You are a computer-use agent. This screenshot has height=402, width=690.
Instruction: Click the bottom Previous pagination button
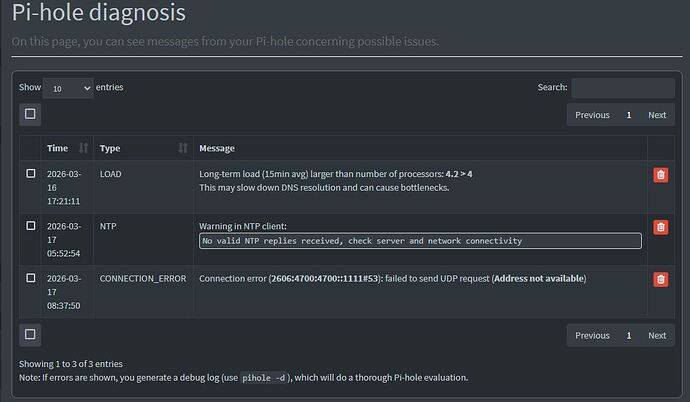(x=592, y=336)
